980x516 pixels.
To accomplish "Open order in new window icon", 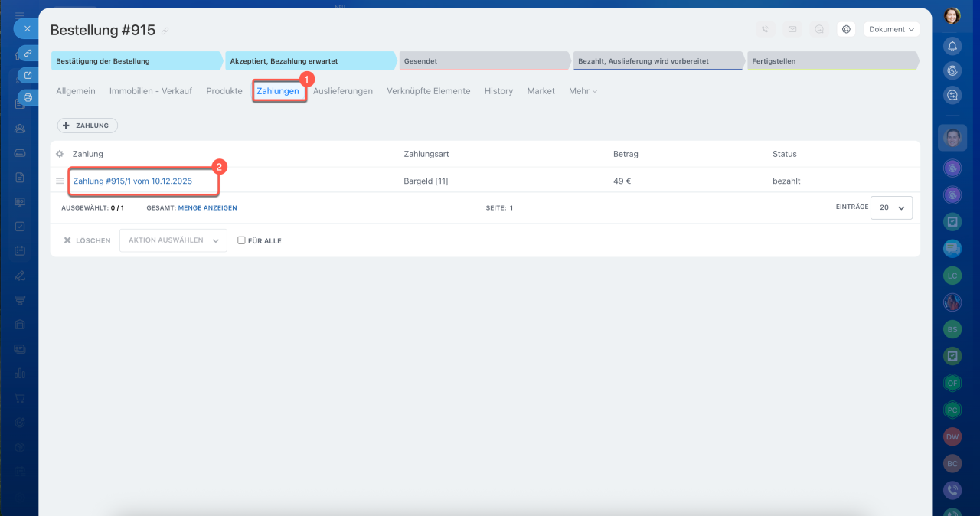I will [x=28, y=75].
